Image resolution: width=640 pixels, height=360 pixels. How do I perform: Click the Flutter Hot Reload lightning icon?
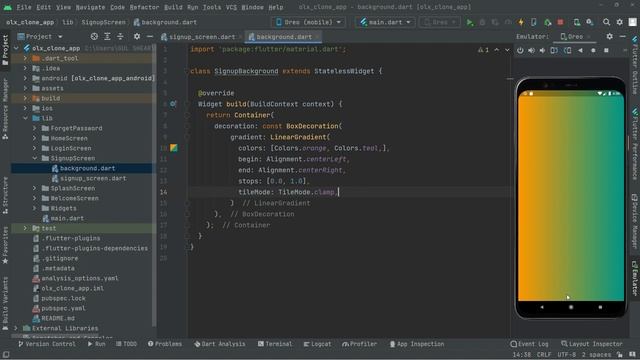521,22
